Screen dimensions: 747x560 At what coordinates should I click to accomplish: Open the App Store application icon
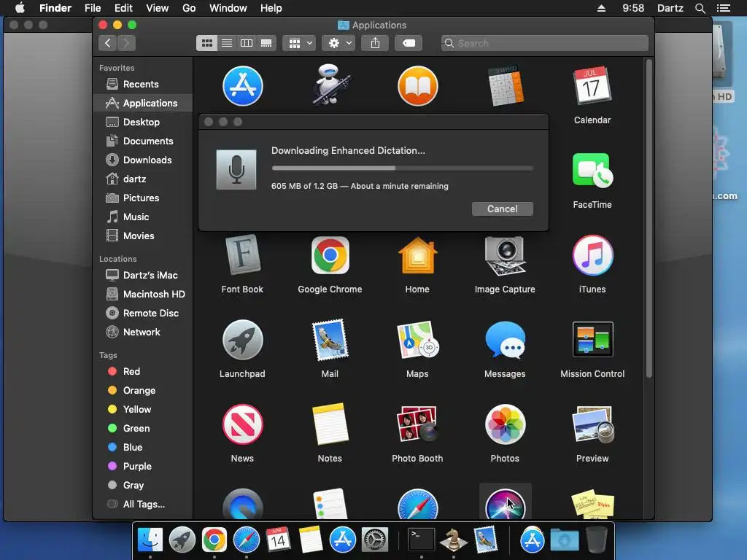coord(242,86)
